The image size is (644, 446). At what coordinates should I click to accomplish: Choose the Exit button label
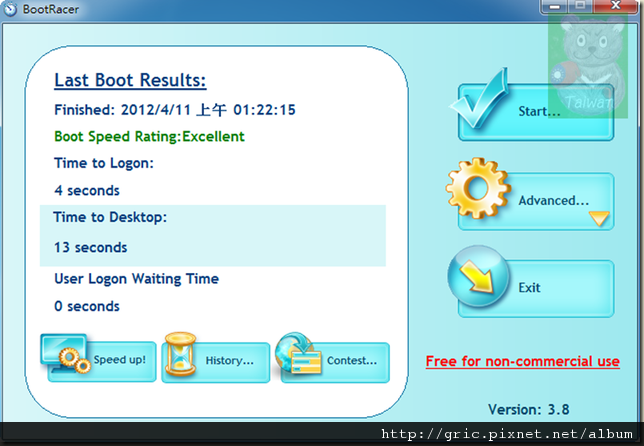tap(529, 287)
